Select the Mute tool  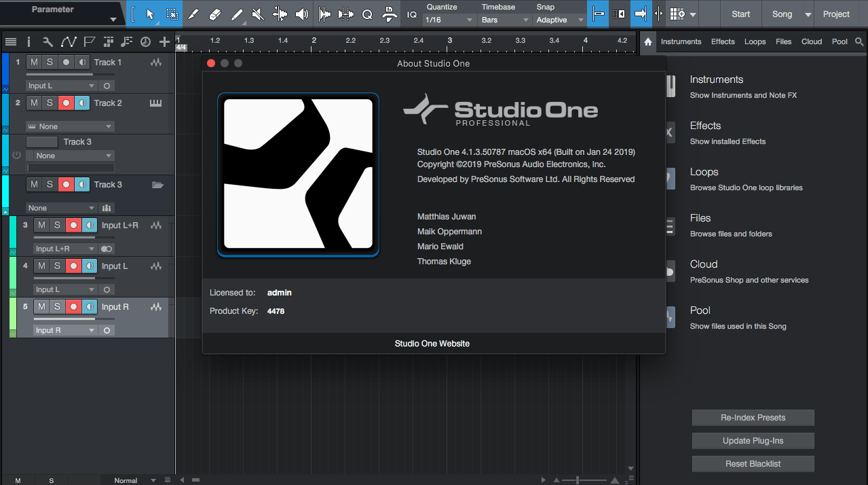258,14
